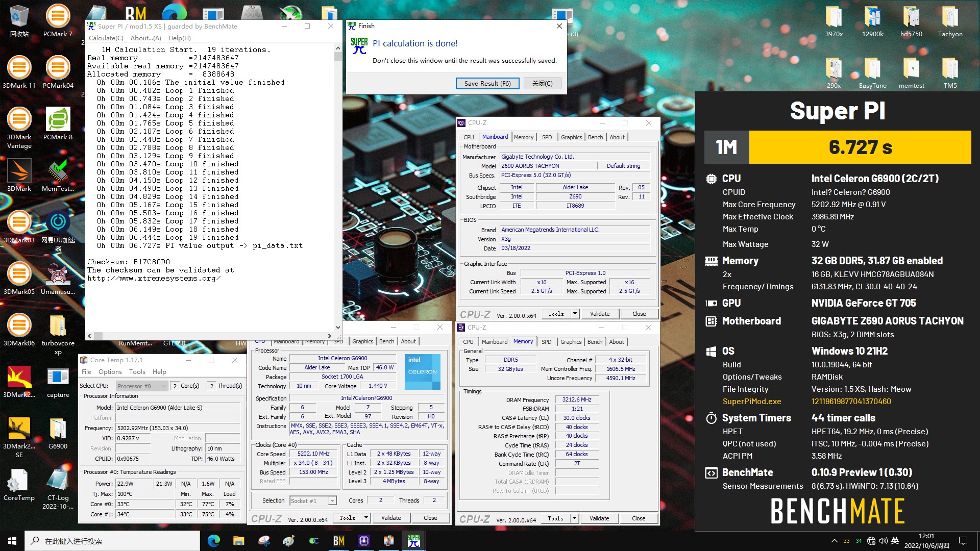Open About menu in Super PI
The width and height of the screenshot is (980, 551).
tap(145, 38)
